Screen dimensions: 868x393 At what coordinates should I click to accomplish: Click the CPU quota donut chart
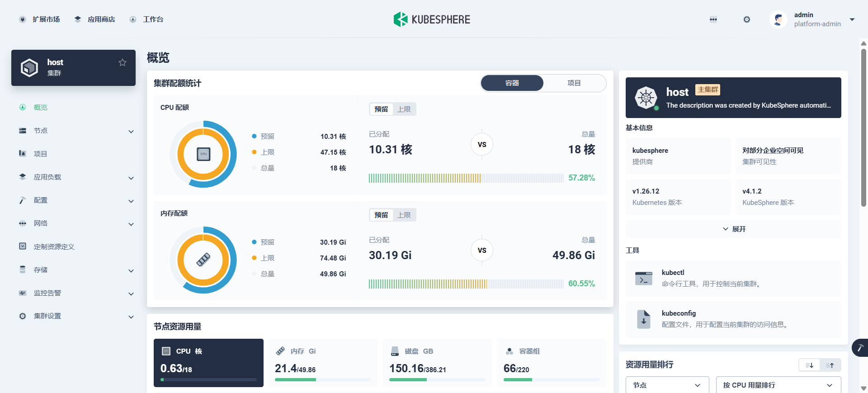203,154
